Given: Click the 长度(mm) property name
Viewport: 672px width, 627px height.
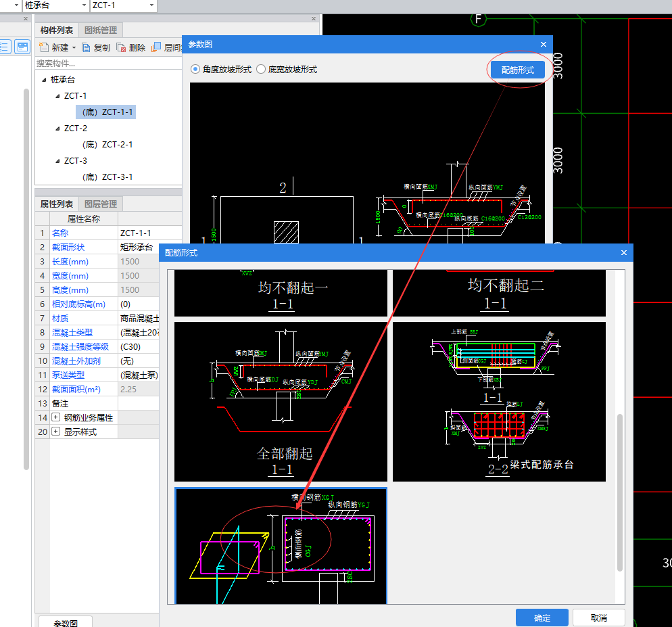Looking at the screenshot, I should (x=70, y=261).
